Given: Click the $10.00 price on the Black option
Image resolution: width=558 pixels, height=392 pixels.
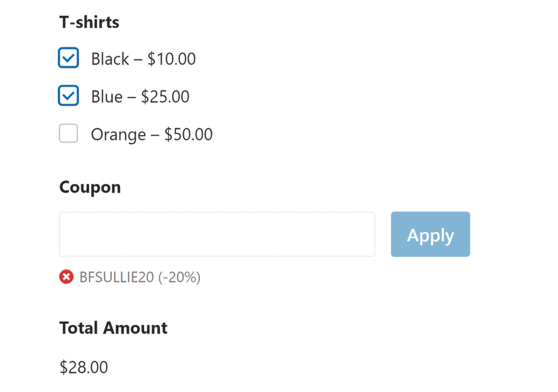Looking at the screenshot, I should (x=172, y=59).
